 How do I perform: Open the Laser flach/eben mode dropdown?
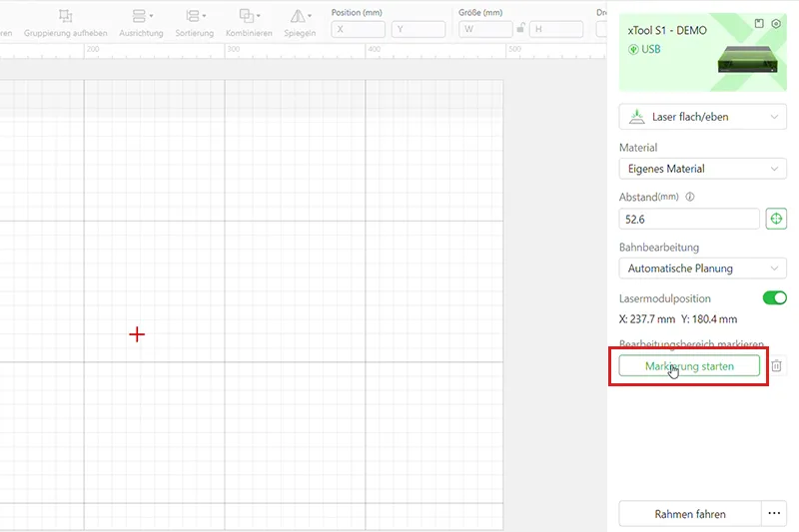[703, 117]
